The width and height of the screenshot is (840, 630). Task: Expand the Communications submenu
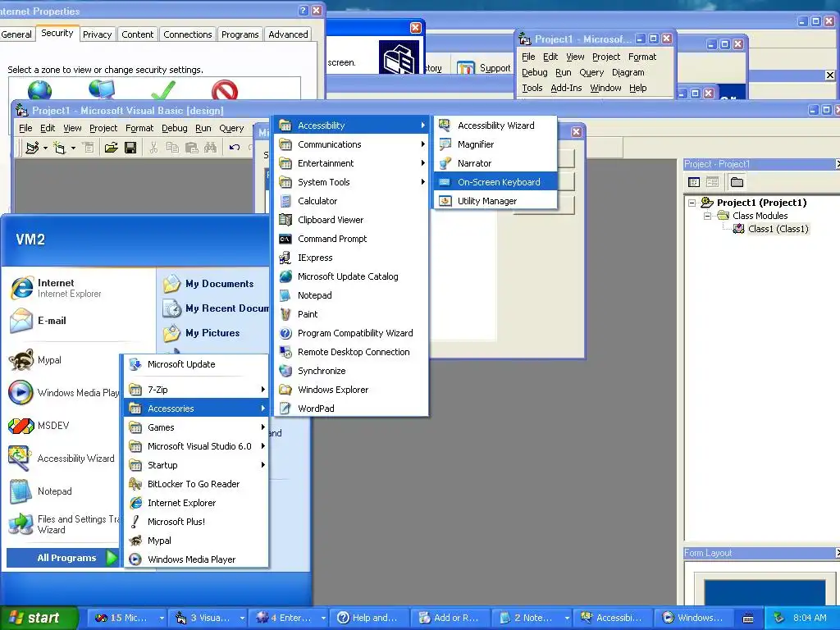[x=351, y=144]
